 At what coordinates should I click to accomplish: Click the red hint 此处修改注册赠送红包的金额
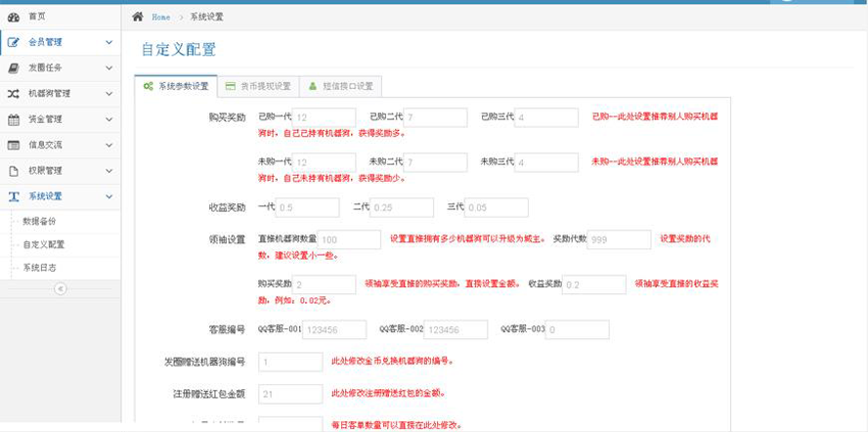tap(389, 394)
